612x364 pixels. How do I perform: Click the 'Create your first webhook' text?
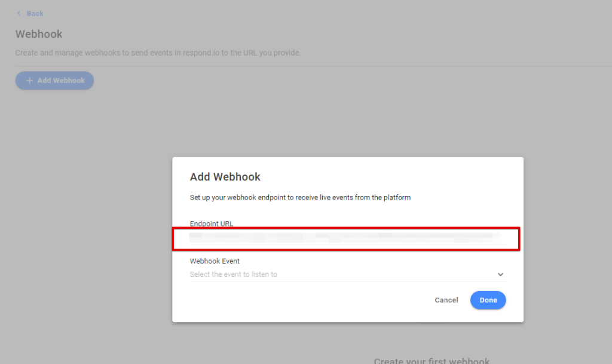(x=432, y=360)
